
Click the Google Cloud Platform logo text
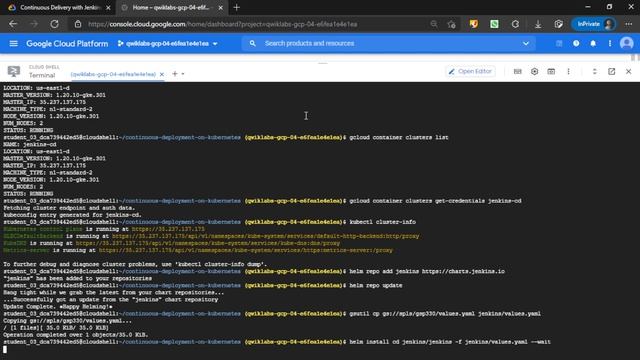[x=67, y=43]
